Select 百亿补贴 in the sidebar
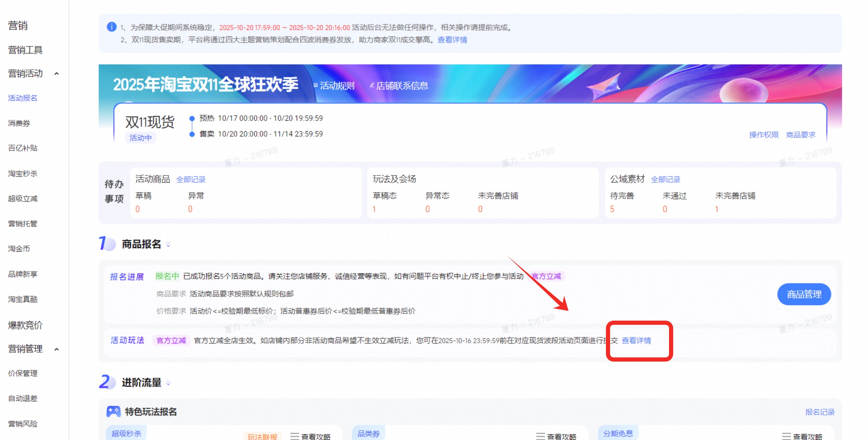Screen dimensions: 868x440 tap(23, 148)
